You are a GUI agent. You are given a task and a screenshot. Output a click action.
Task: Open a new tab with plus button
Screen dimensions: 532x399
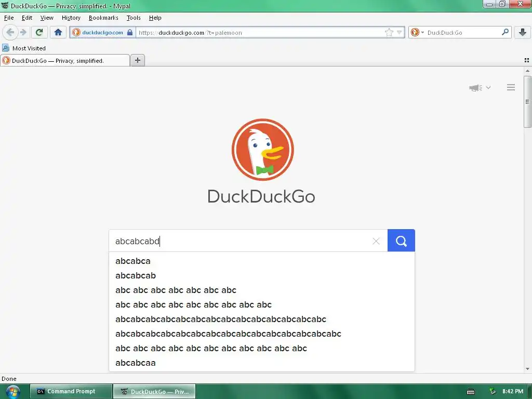137,60
